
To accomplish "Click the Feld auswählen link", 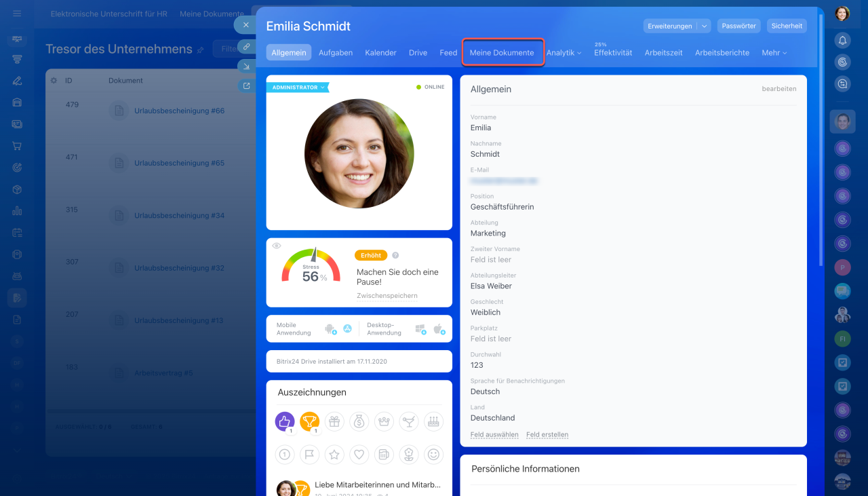I will pyautogui.click(x=494, y=435).
